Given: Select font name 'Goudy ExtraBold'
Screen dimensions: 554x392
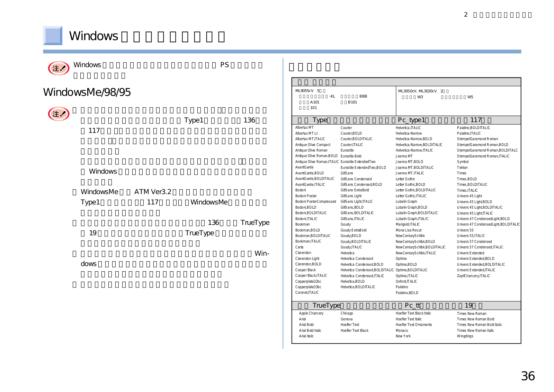Looking at the screenshot, I should coord(354,230).
